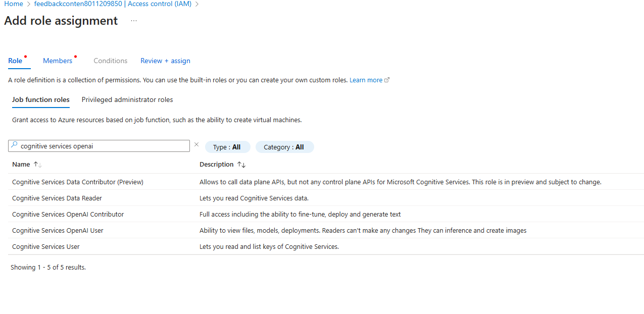The height and width of the screenshot is (314, 644).
Task: Select Cognitive Services Data Contributor (Preview) role
Action: pyautogui.click(x=78, y=182)
